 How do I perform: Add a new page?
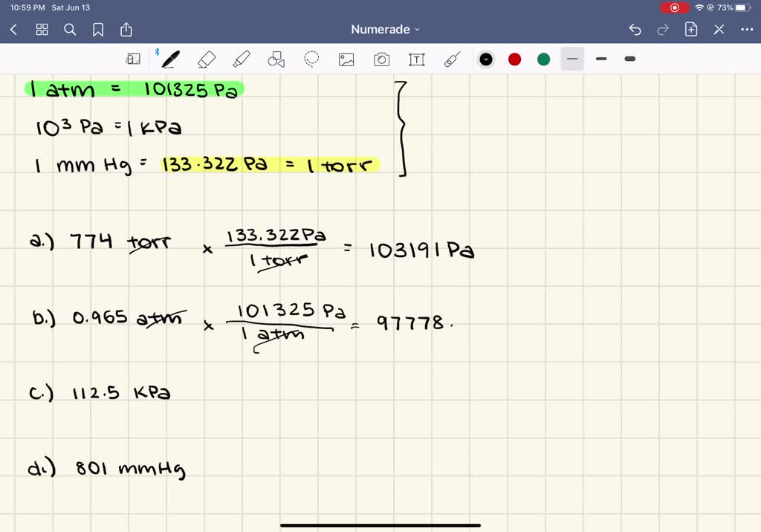tap(691, 29)
